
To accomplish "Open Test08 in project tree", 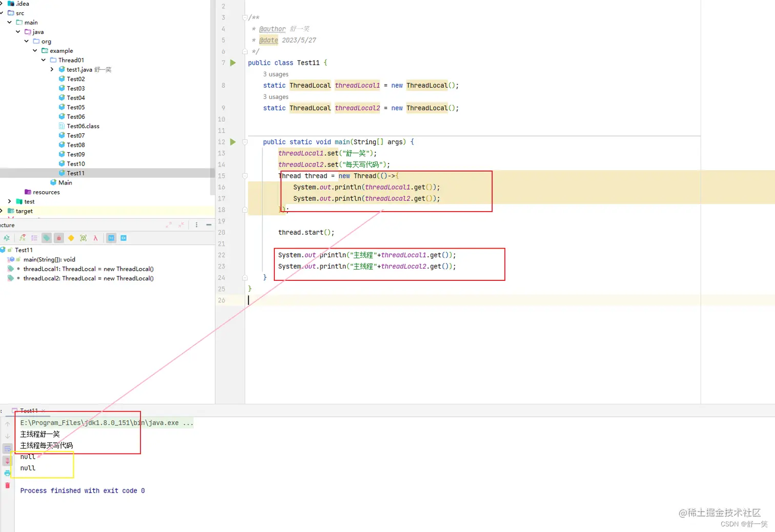I will [x=75, y=145].
